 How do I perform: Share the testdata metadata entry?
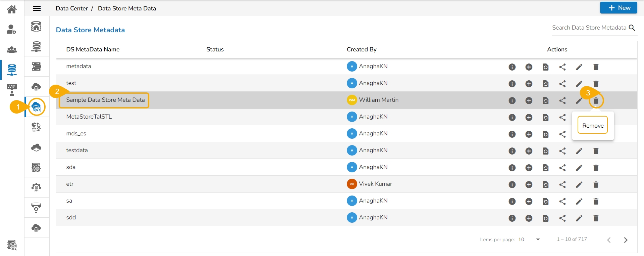click(562, 151)
